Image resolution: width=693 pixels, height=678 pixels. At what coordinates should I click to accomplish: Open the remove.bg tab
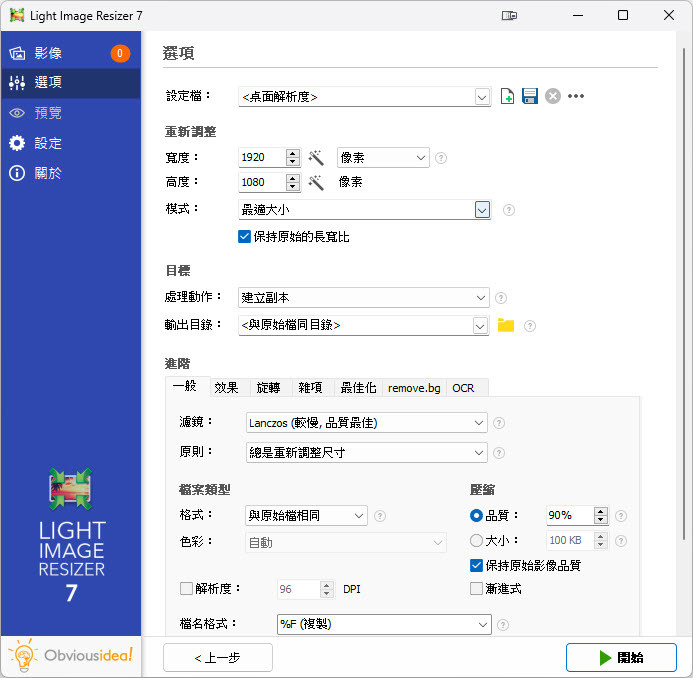pyautogui.click(x=413, y=388)
